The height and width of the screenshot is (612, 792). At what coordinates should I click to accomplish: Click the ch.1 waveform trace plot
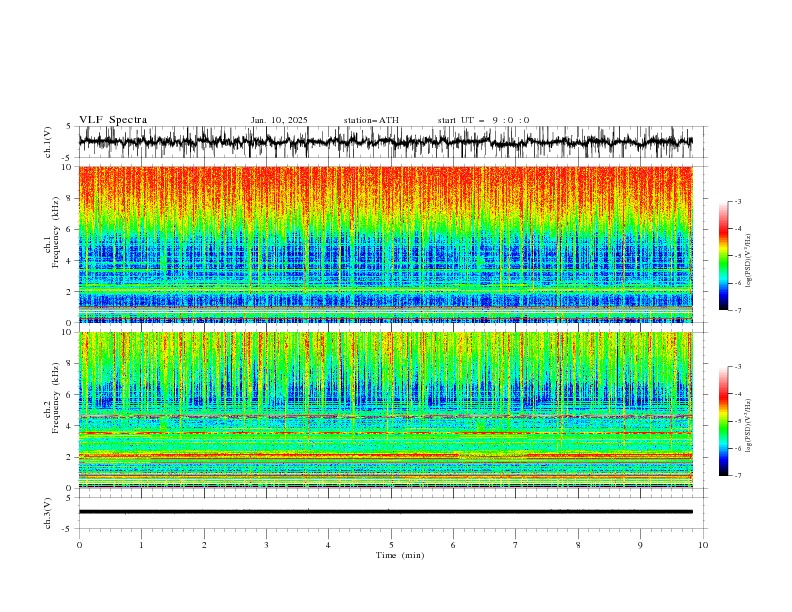pos(385,142)
